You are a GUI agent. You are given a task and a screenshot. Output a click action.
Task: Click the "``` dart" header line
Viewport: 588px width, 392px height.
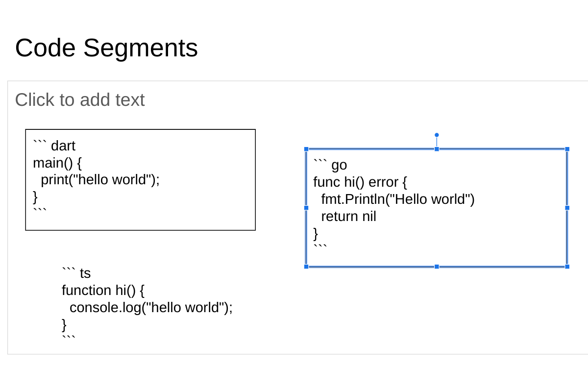click(x=54, y=146)
